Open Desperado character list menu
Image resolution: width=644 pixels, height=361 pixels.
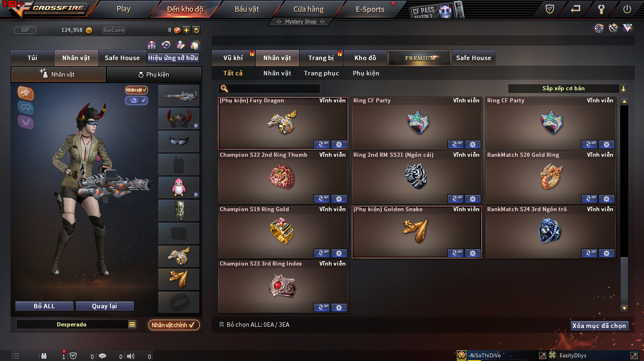(132, 324)
